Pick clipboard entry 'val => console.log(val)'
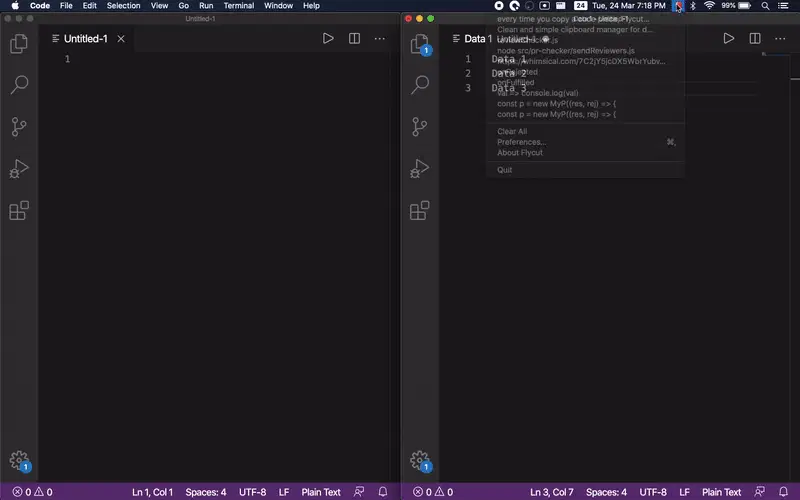The image size is (800, 500). pyautogui.click(x=585, y=93)
